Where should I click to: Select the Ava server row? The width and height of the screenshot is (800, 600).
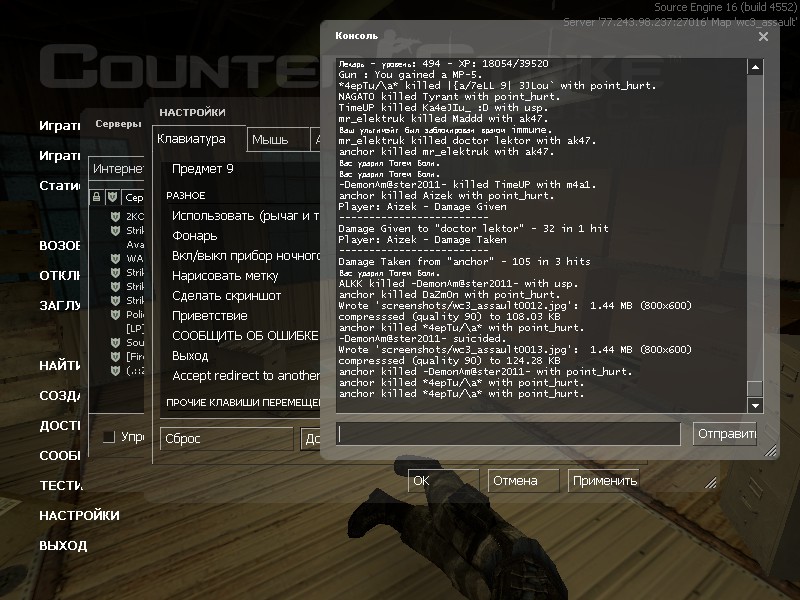tap(117, 244)
